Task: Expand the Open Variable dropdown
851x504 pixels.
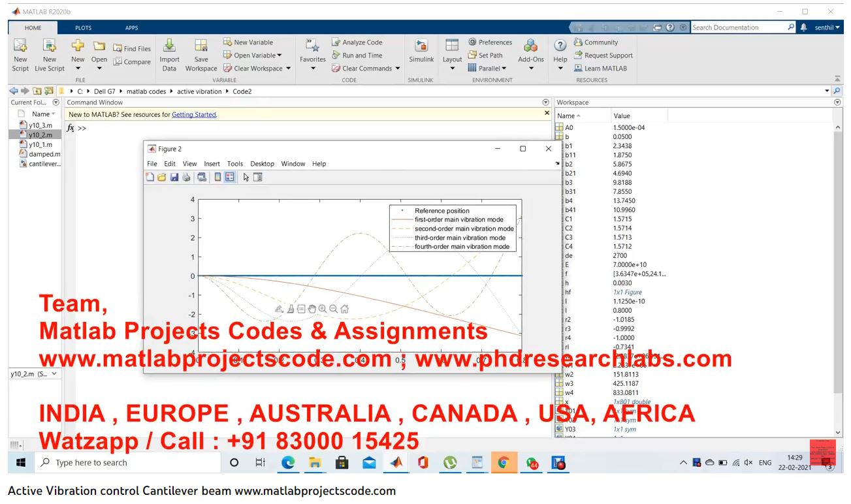Action: tap(280, 55)
